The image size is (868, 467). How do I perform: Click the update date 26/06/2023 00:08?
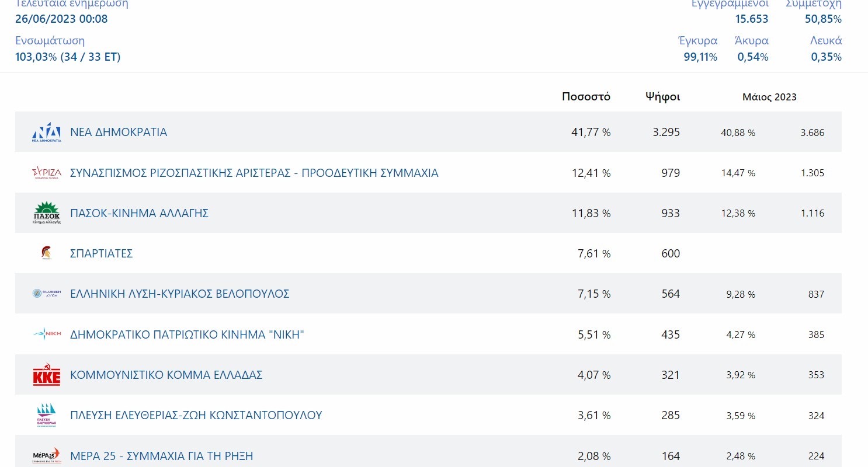coord(61,19)
